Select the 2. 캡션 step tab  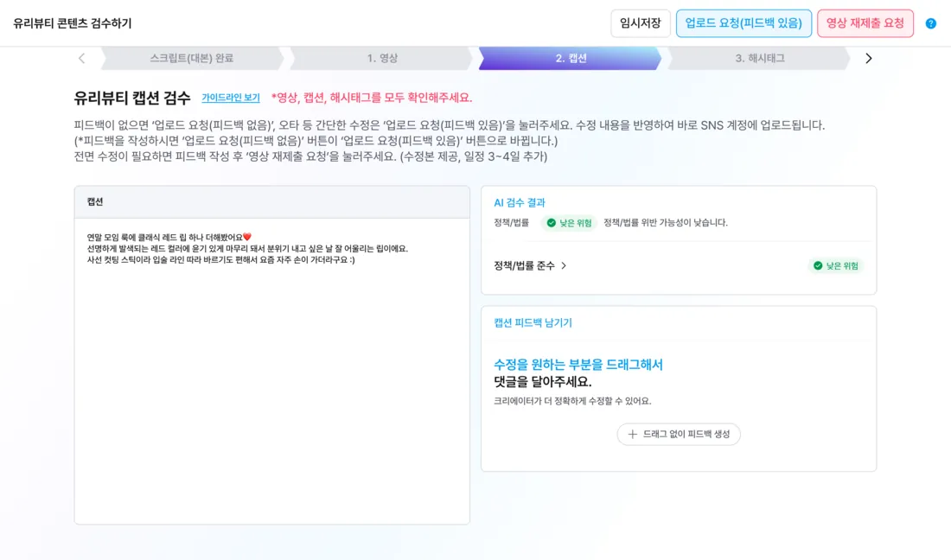(x=571, y=58)
